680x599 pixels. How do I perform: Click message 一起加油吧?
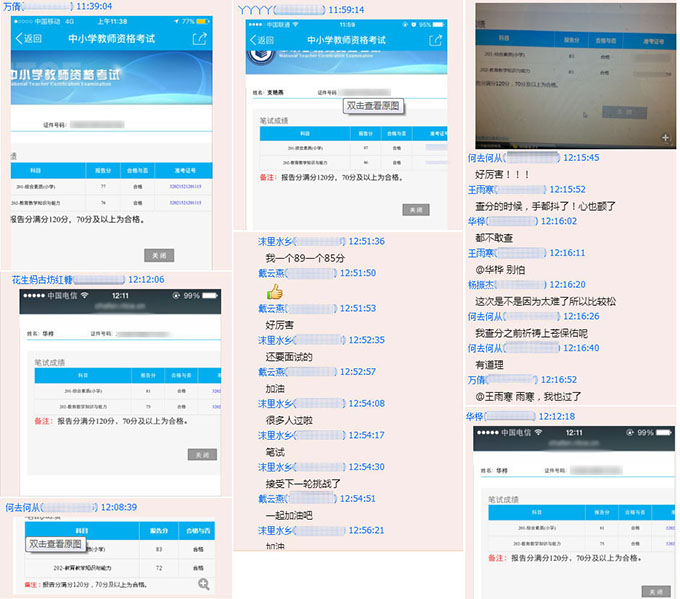289,516
